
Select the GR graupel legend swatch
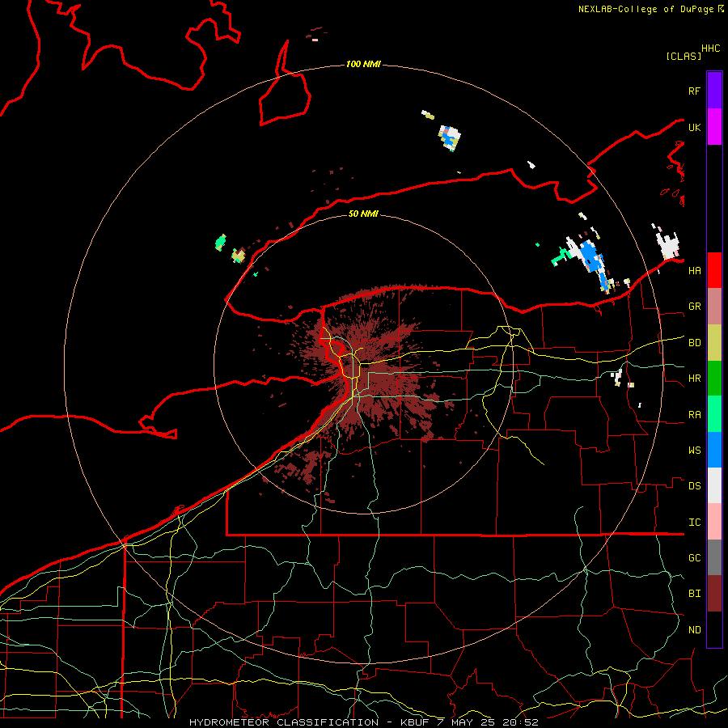tap(714, 307)
